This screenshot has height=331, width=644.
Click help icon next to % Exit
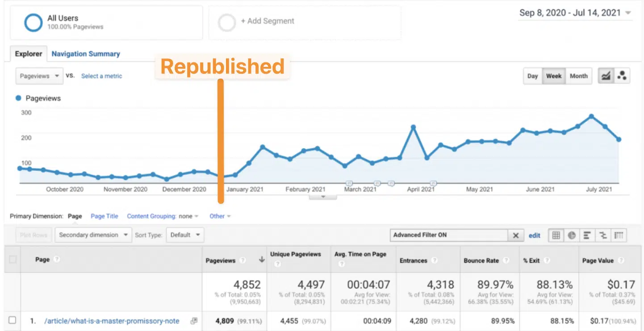pos(546,261)
